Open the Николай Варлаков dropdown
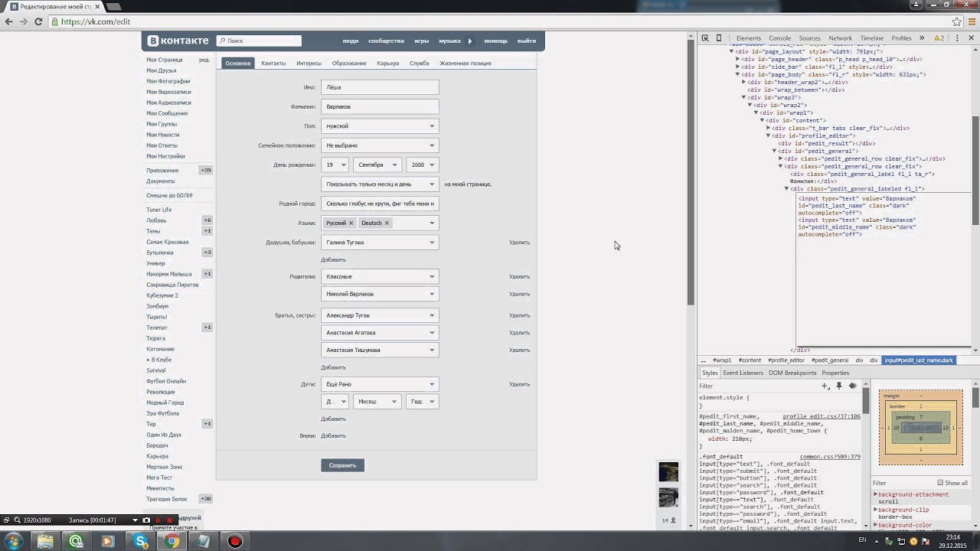This screenshot has width=980, height=551. (x=380, y=294)
